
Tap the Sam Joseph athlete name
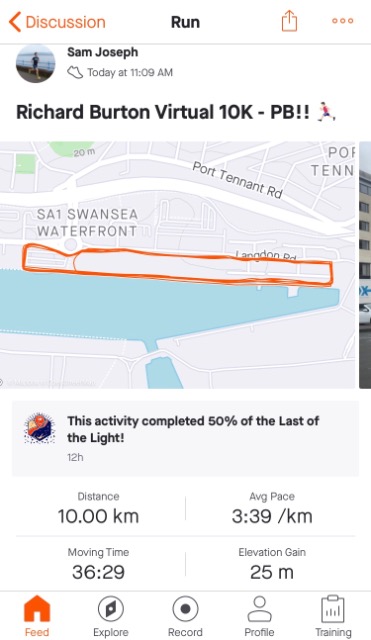click(102, 52)
